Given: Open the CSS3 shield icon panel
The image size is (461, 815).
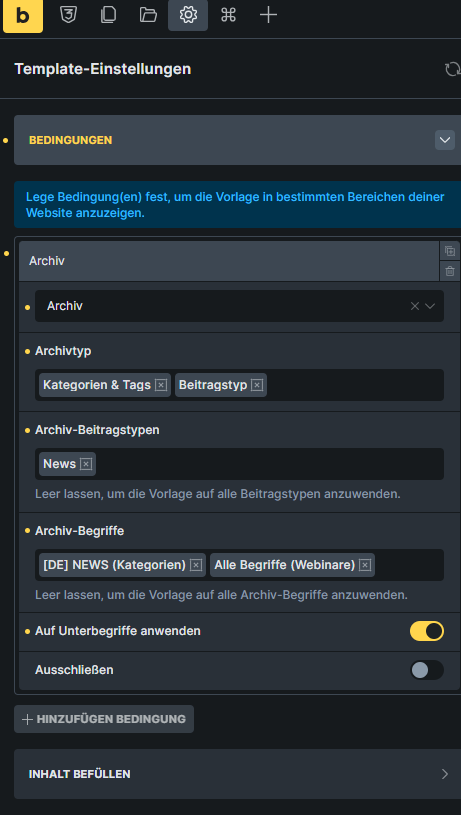Looking at the screenshot, I should 68,15.
